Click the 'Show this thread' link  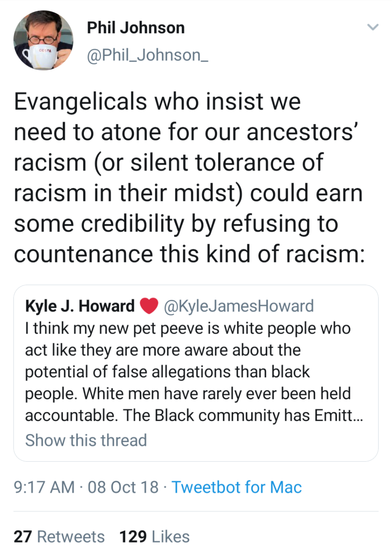click(86, 440)
